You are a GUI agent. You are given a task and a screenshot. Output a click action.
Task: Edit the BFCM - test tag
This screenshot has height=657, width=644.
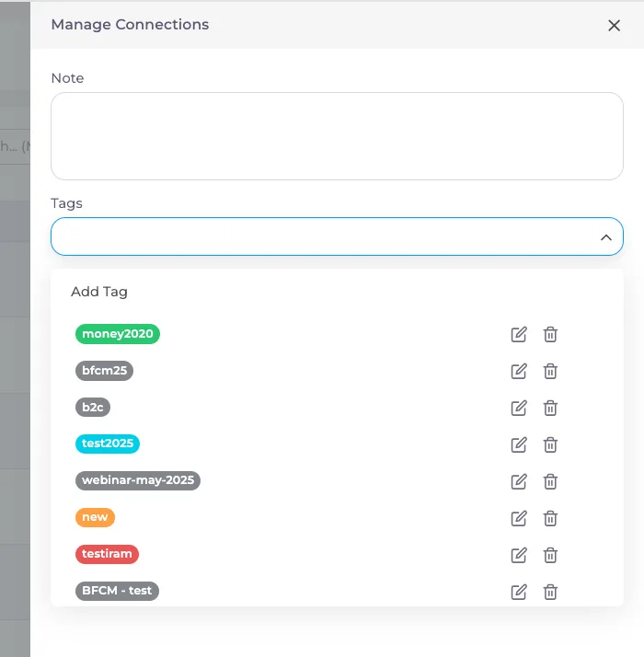tap(519, 592)
